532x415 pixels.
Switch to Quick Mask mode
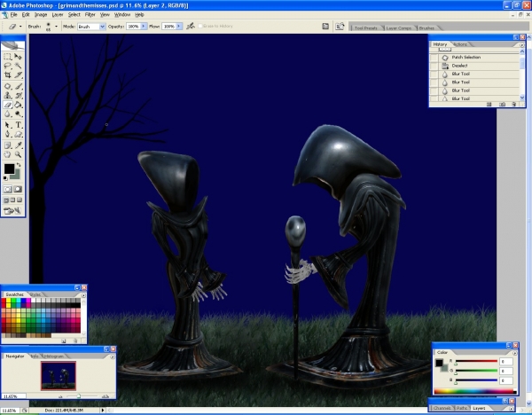click(18, 190)
